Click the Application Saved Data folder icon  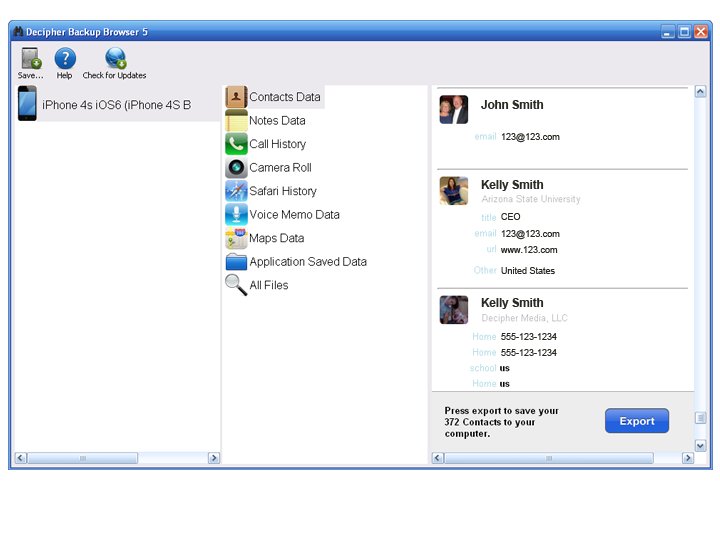pyautogui.click(x=236, y=262)
